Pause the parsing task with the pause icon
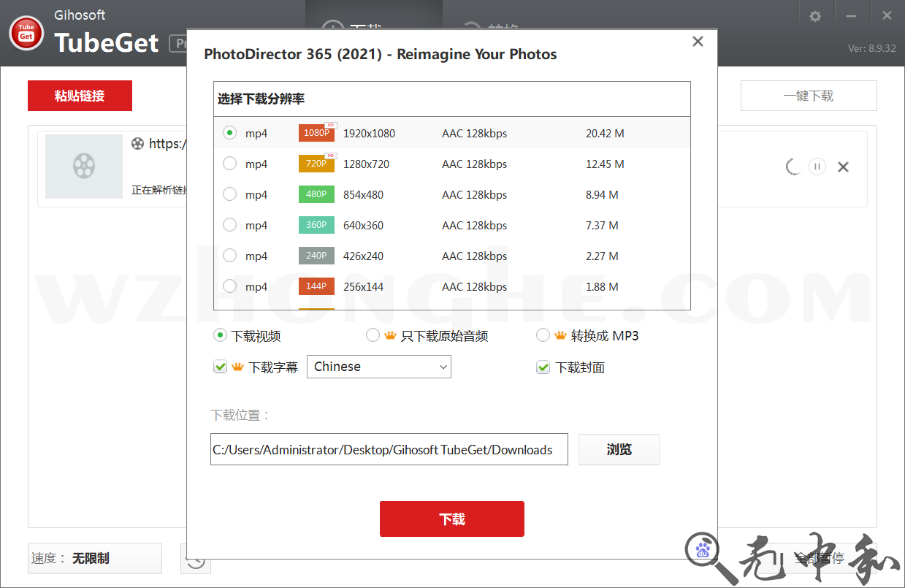This screenshot has height=588, width=905. [x=817, y=167]
